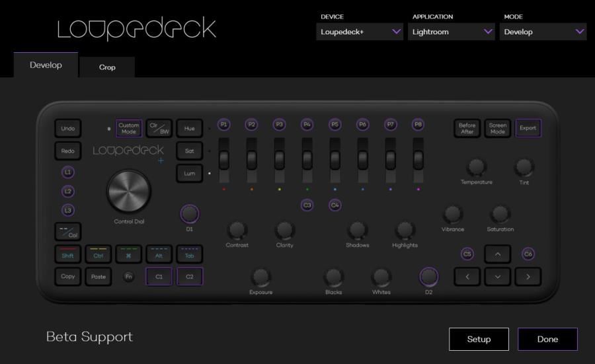
Task: Select the P4 preset button
Action: pyautogui.click(x=307, y=125)
